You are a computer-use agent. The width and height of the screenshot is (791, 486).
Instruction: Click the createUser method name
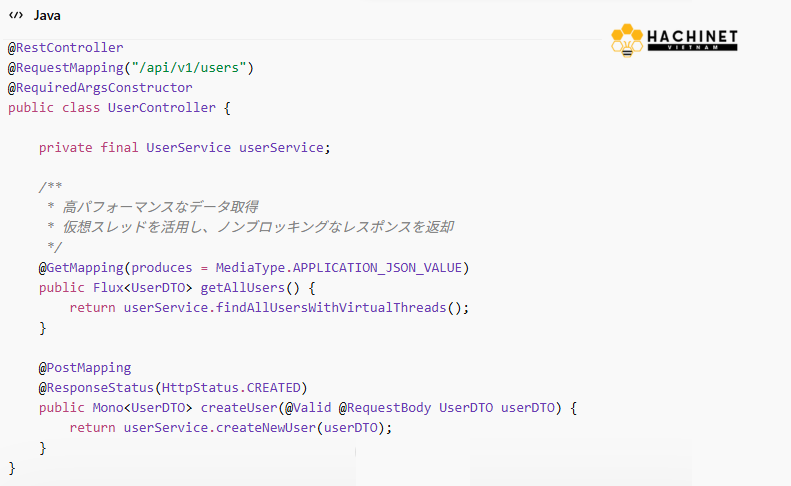point(239,407)
